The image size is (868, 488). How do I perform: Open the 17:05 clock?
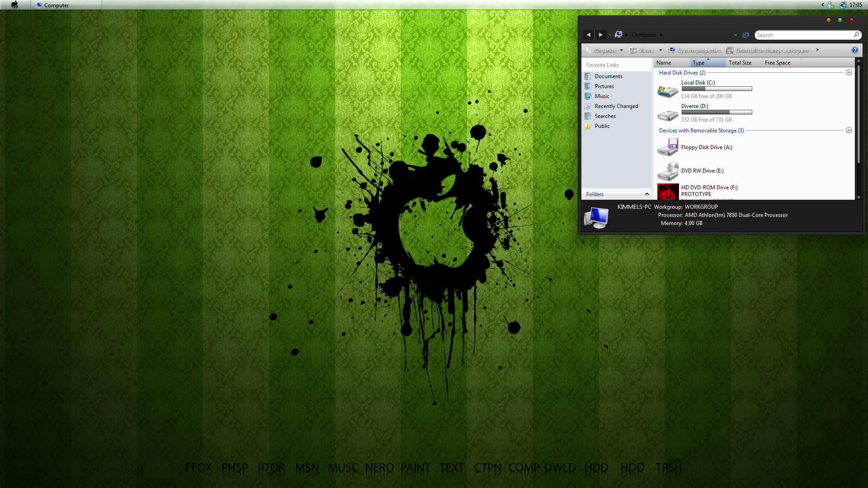tap(856, 5)
